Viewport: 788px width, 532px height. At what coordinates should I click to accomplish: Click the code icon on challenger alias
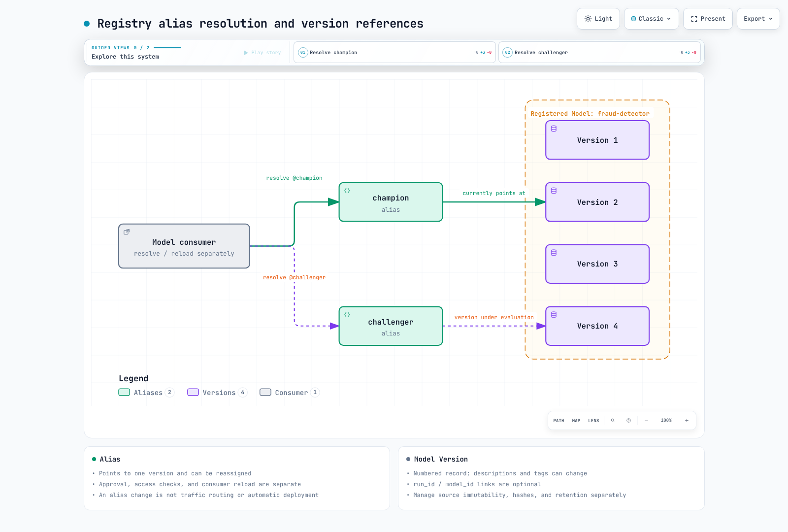click(347, 315)
